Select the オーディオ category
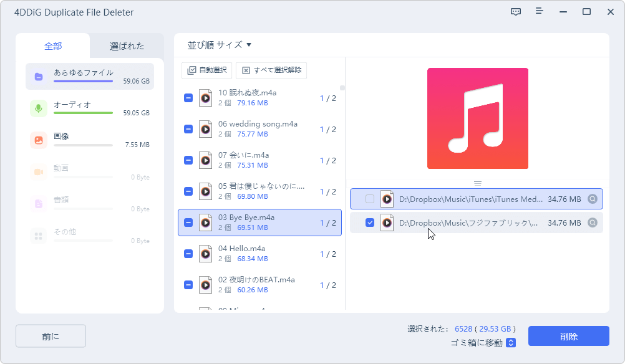Viewport: 625px width, 364px height. pos(90,108)
